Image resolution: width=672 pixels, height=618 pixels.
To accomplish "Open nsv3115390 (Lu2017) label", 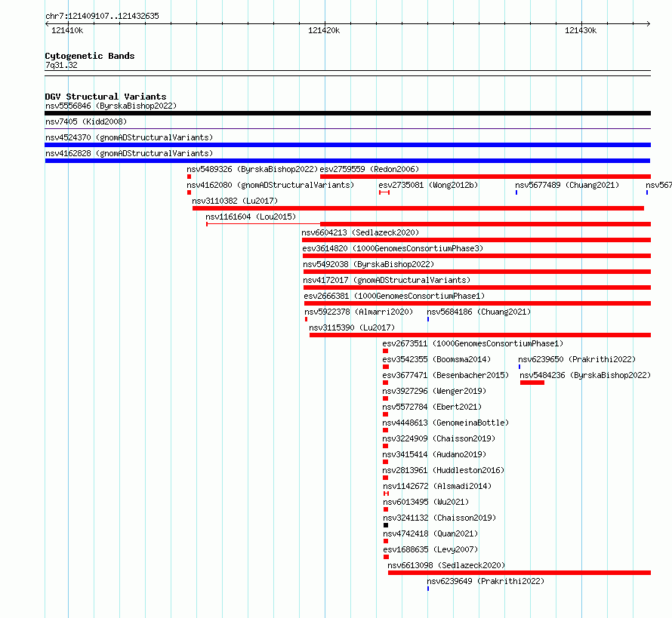I will coord(352,327).
